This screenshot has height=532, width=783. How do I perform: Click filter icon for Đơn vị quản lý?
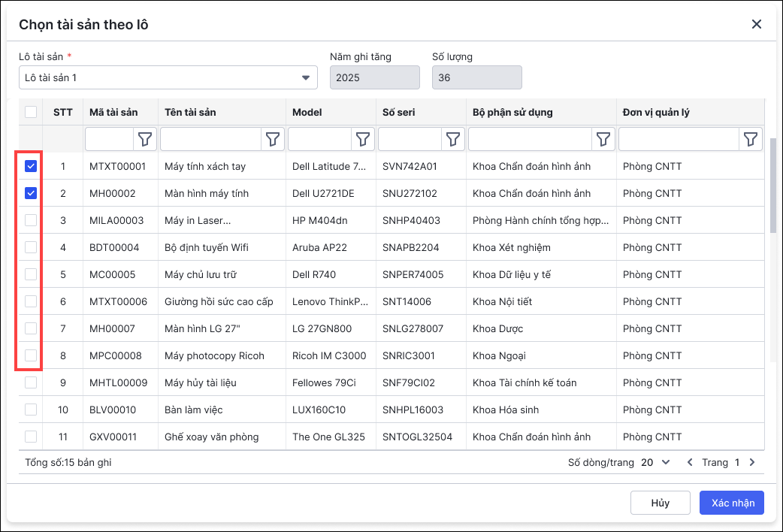(x=750, y=139)
